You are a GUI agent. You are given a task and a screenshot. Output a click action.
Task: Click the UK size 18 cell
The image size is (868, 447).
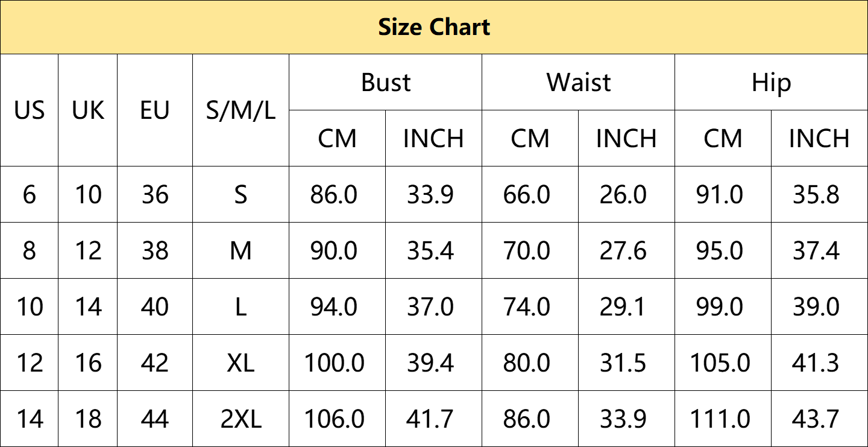tap(88, 419)
